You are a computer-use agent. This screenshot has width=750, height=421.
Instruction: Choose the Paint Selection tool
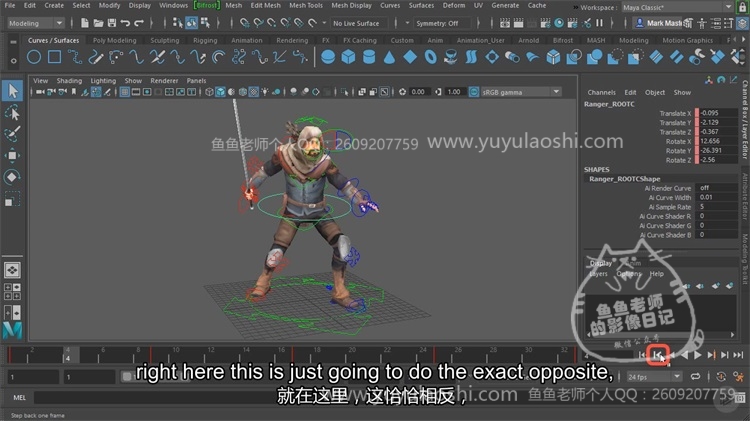pyautogui.click(x=12, y=134)
